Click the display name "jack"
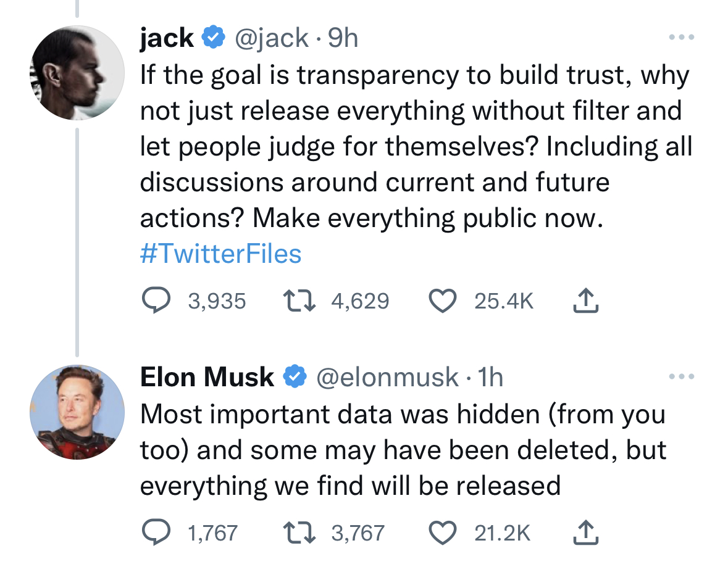The image size is (728, 572). (167, 39)
